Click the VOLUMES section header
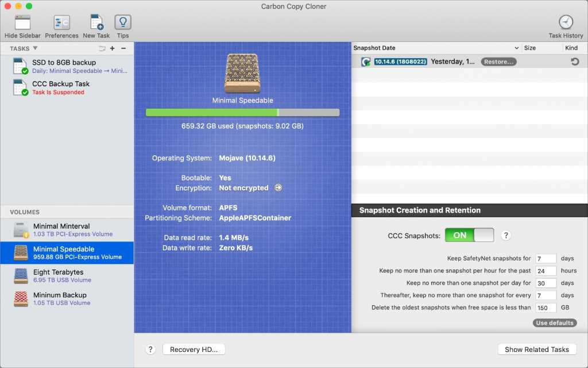 pyautogui.click(x=25, y=212)
